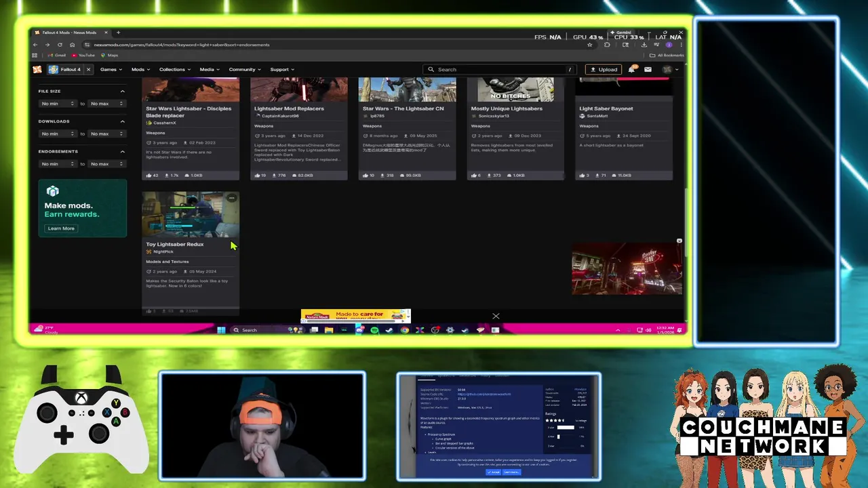The width and height of the screenshot is (868, 488).
Task: Open Star Wars Lightsaber - Disciples Blade replacer
Action: coord(189,112)
